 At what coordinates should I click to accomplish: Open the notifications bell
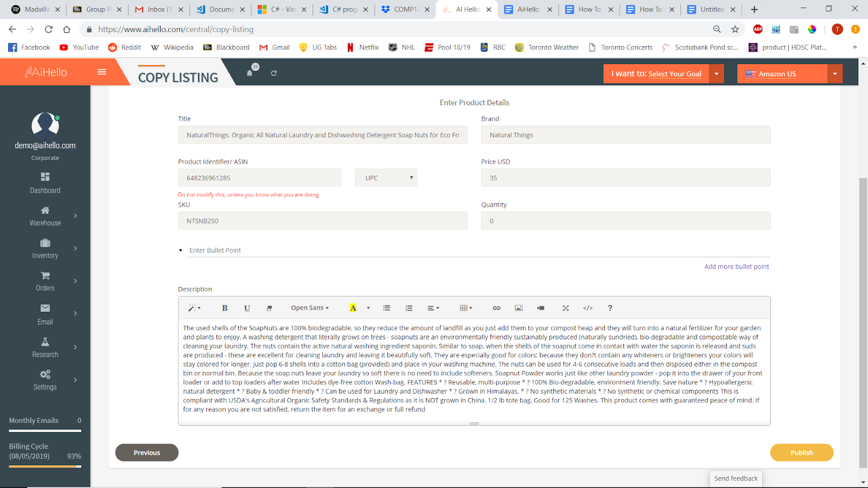pos(250,73)
